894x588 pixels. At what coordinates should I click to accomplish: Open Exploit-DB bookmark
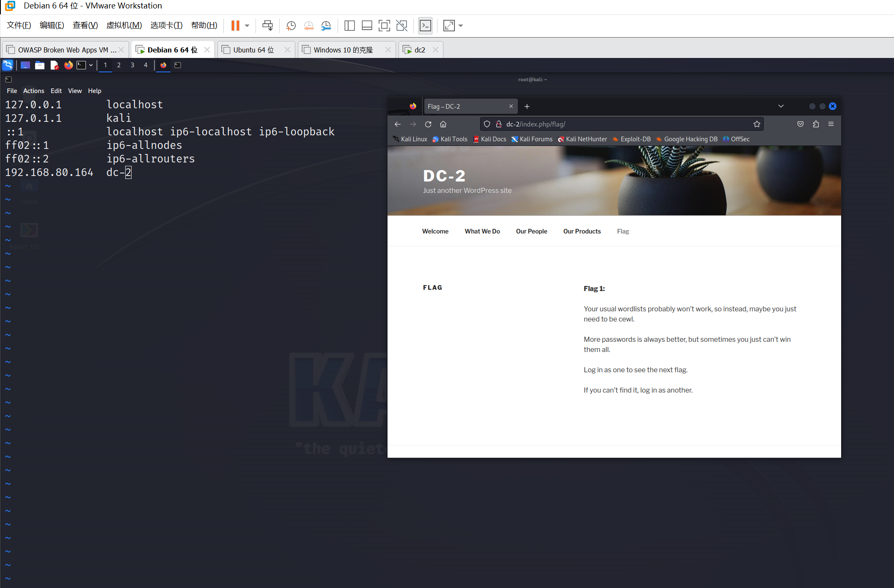pyautogui.click(x=631, y=139)
